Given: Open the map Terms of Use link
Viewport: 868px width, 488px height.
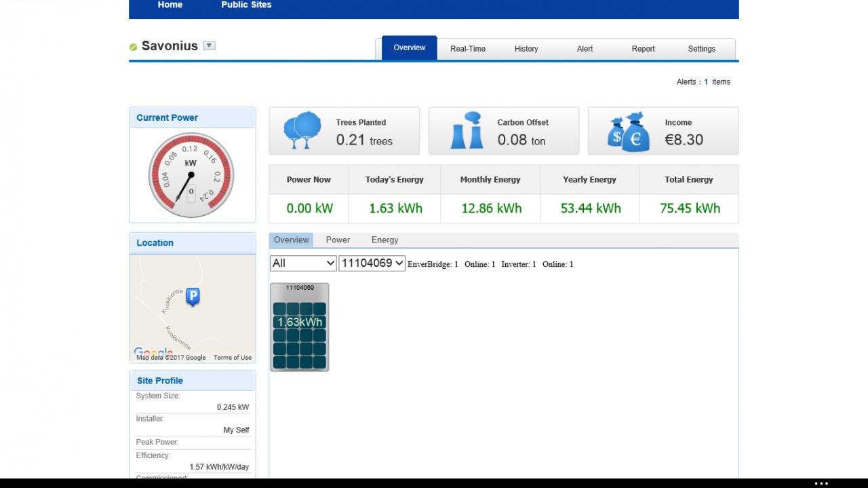Looking at the screenshot, I should tap(233, 358).
